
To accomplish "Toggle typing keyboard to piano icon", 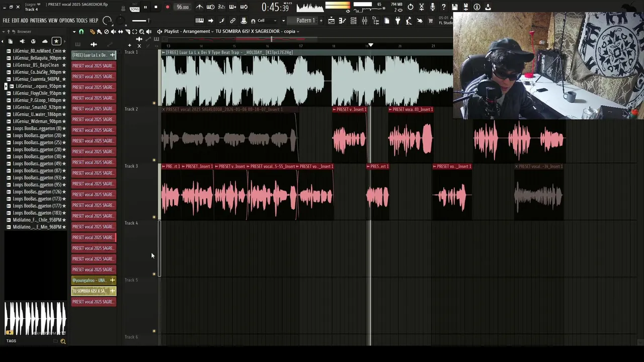I will coord(200,21).
